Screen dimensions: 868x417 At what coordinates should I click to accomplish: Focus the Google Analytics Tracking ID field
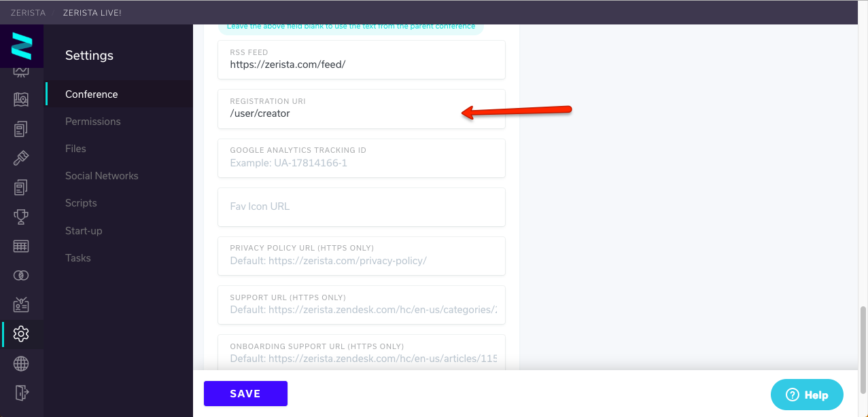click(x=362, y=158)
